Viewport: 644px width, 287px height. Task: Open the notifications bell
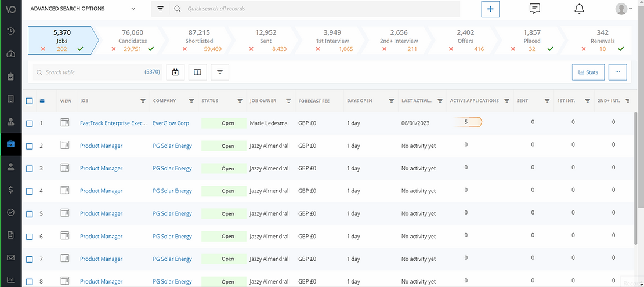(x=579, y=9)
